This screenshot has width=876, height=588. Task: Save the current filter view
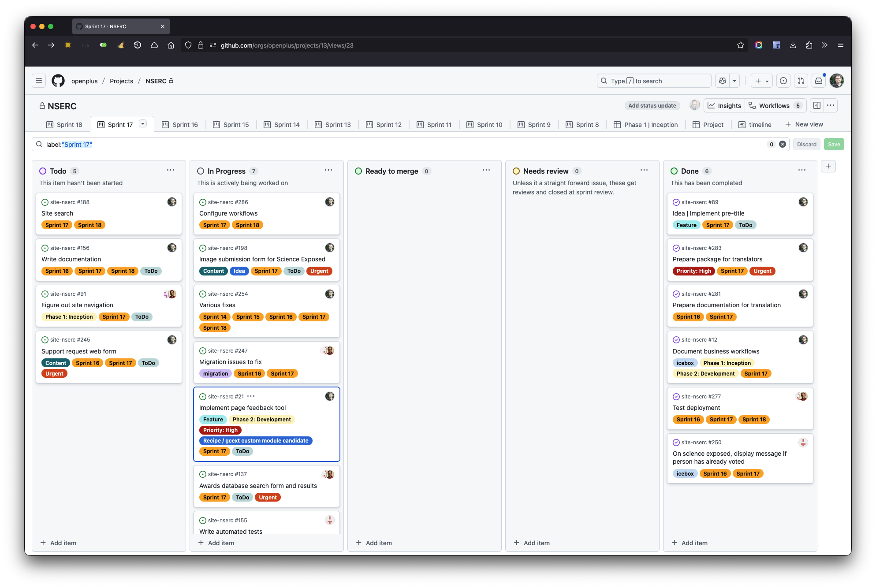[834, 144]
